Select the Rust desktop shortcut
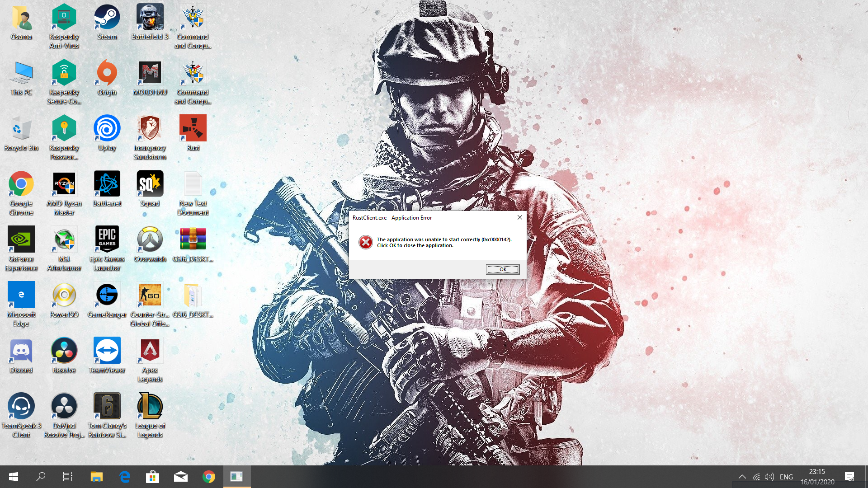 coord(193,129)
